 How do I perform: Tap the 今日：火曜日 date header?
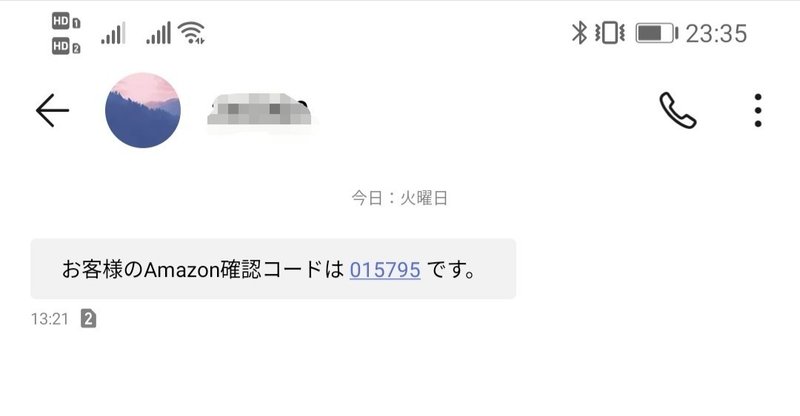pyautogui.click(x=399, y=198)
